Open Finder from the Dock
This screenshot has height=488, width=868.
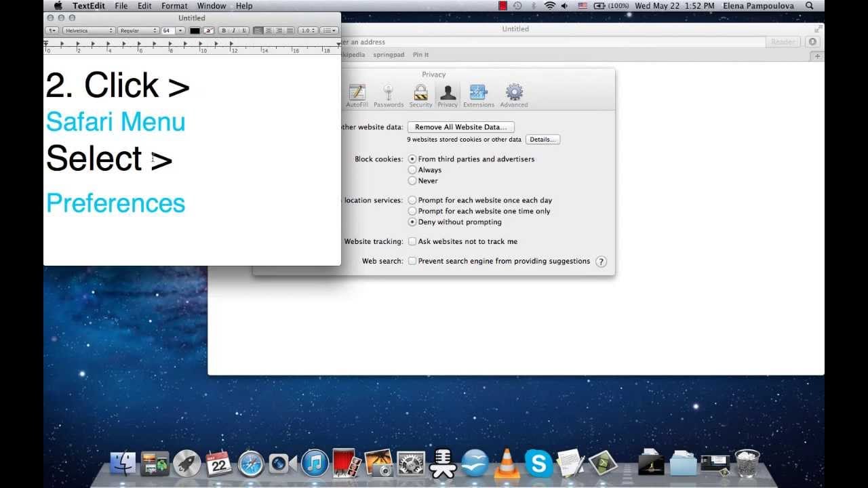point(123,464)
